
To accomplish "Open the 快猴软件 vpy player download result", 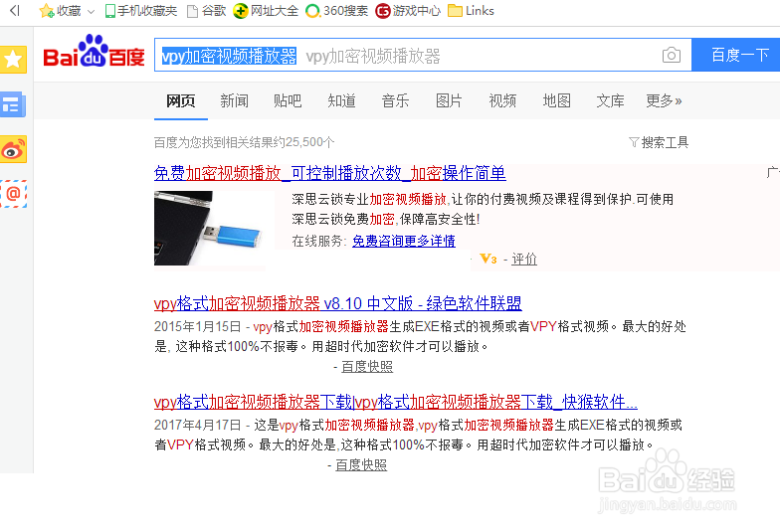I will 396,402.
